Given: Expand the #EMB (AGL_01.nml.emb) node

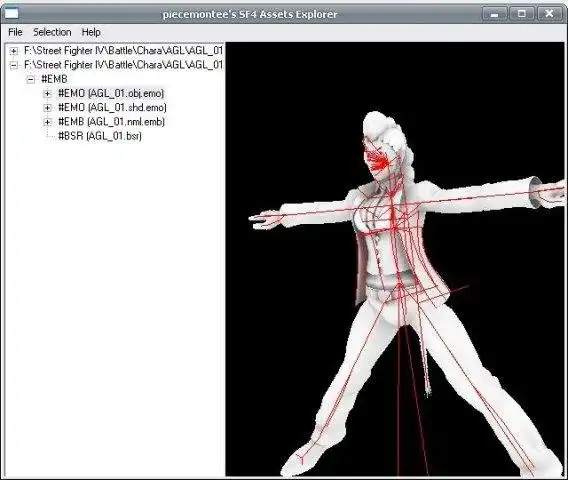Looking at the screenshot, I should click(47, 122).
